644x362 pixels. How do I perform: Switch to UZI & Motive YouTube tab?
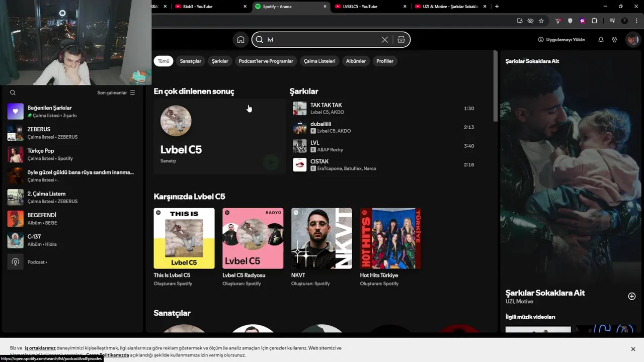[450, 7]
